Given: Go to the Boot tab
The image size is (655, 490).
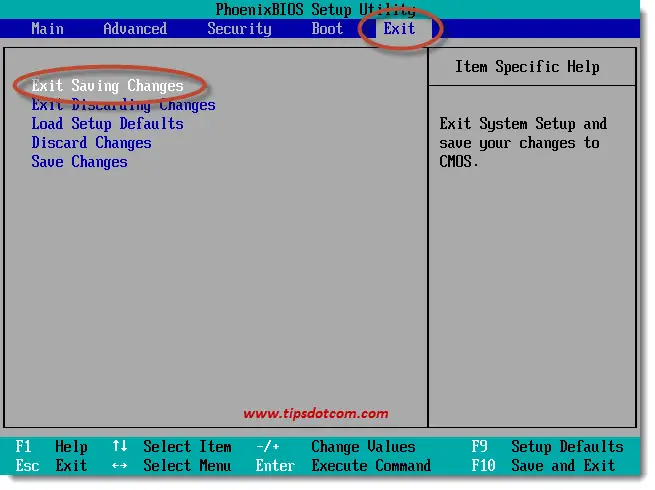Looking at the screenshot, I should click(x=327, y=29).
